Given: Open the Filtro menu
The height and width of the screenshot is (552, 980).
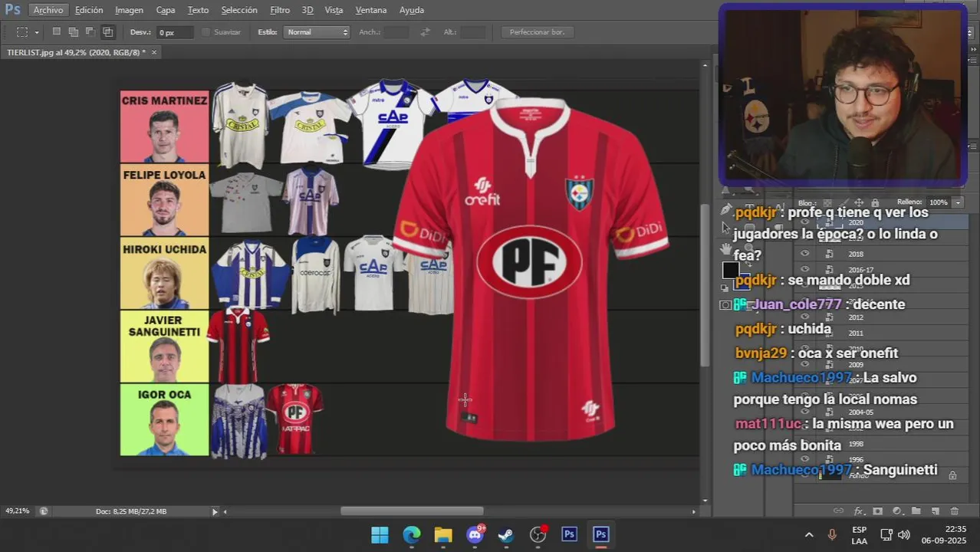Looking at the screenshot, I should [280, 10].
